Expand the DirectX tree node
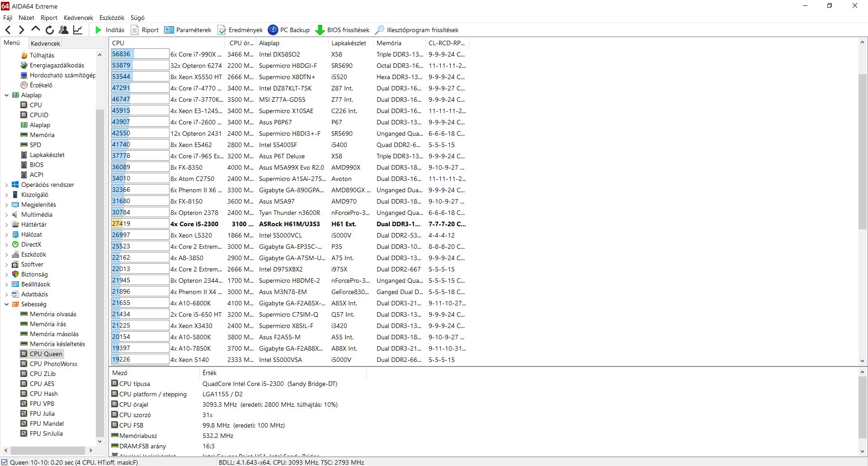Viewport: 868px width, 466px height. 6,244
